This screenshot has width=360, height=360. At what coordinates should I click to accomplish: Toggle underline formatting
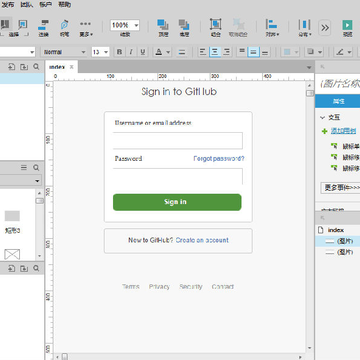143,52
